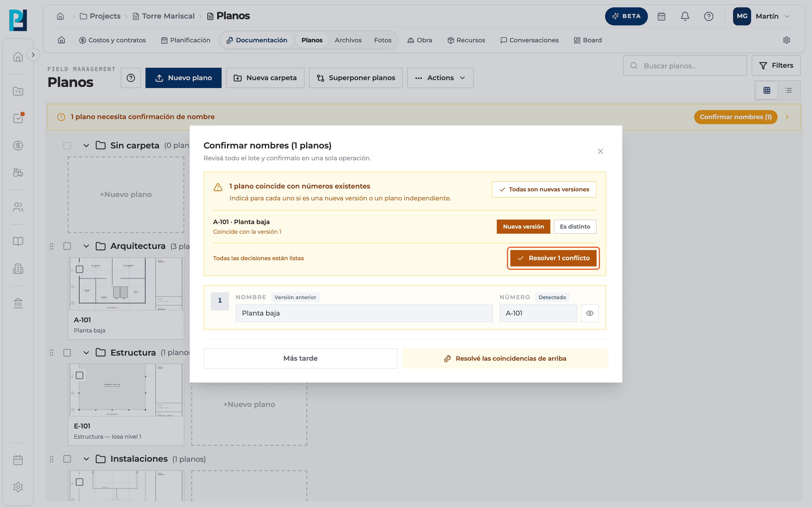
Task: Switch to Fotos tab
Action: (x=383, y=40)
